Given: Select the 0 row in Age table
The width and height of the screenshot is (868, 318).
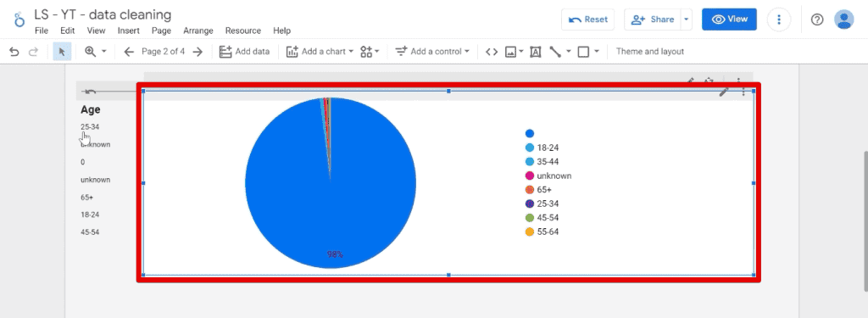Looking at the screenshot, I should pos(82,162).
